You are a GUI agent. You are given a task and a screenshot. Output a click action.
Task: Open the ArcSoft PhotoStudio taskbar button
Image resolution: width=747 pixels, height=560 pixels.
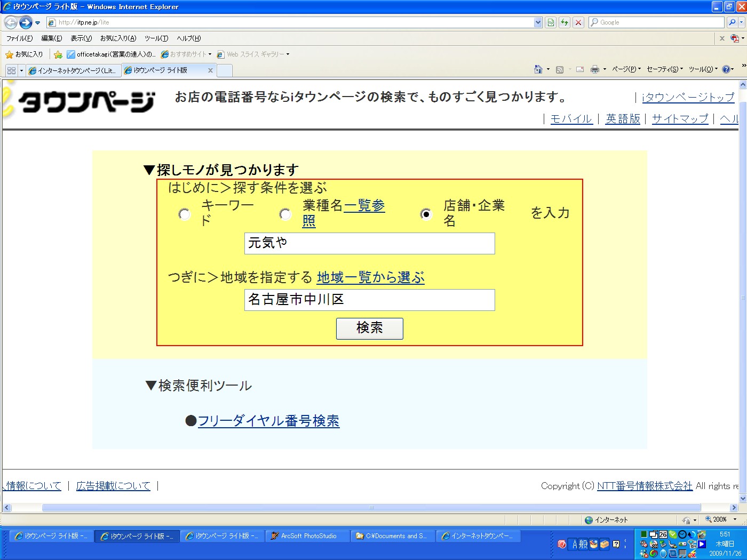tap(308, 536)
